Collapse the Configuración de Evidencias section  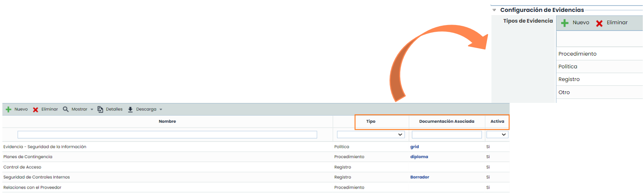tap(494, 10)
